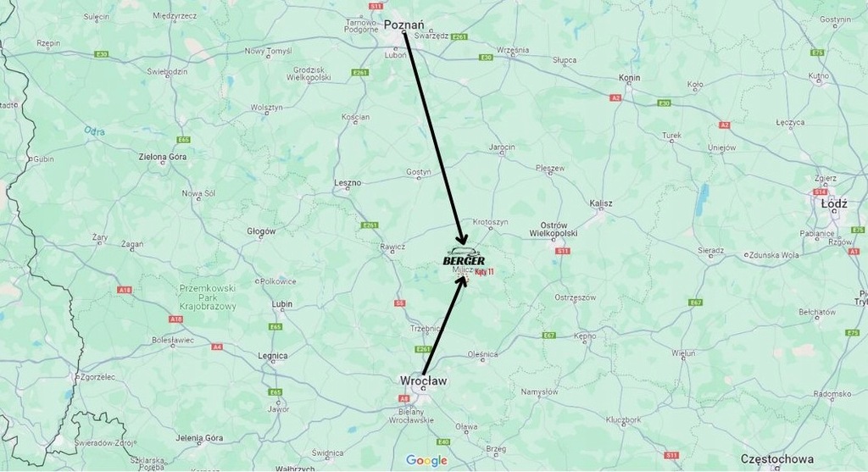
Task: Click the E67 shield near Kępno
Action: tap(548, 336)
